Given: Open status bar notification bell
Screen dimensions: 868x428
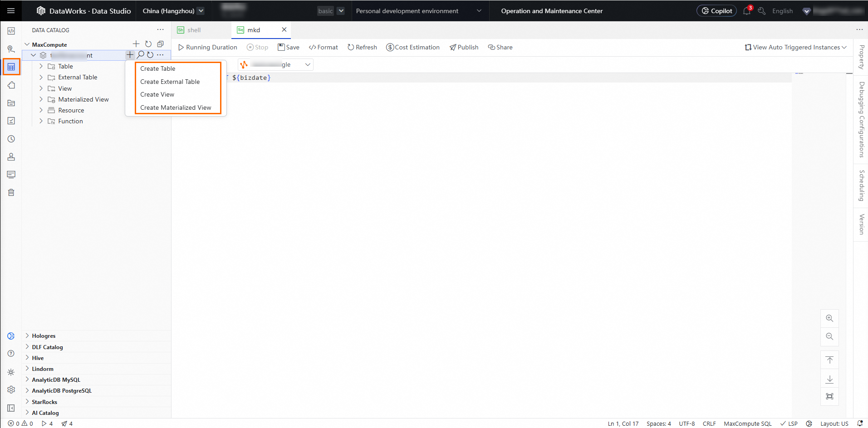Looking at the screenshot, I should point(860,423).
